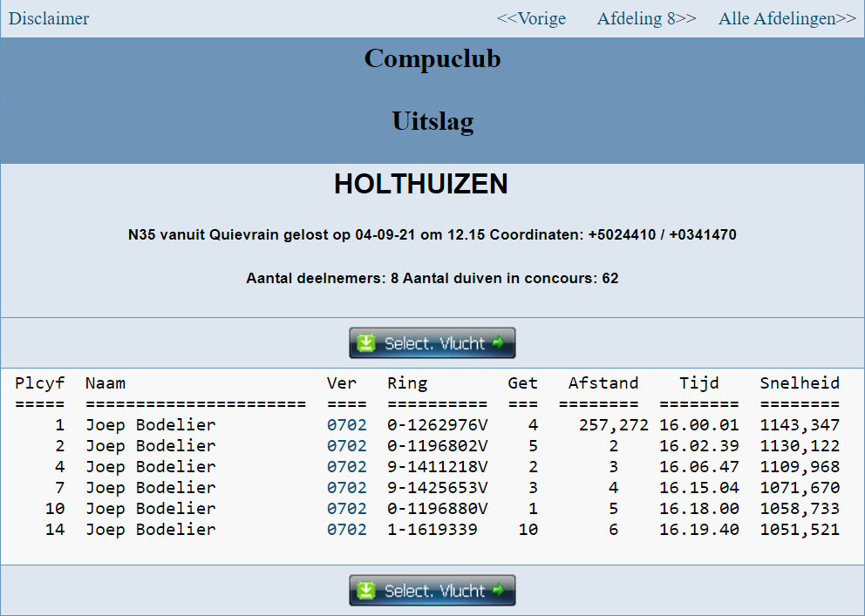Open club 0702 link in place 10 row
The width and height of the screenshot is (865, 616).
347,509
